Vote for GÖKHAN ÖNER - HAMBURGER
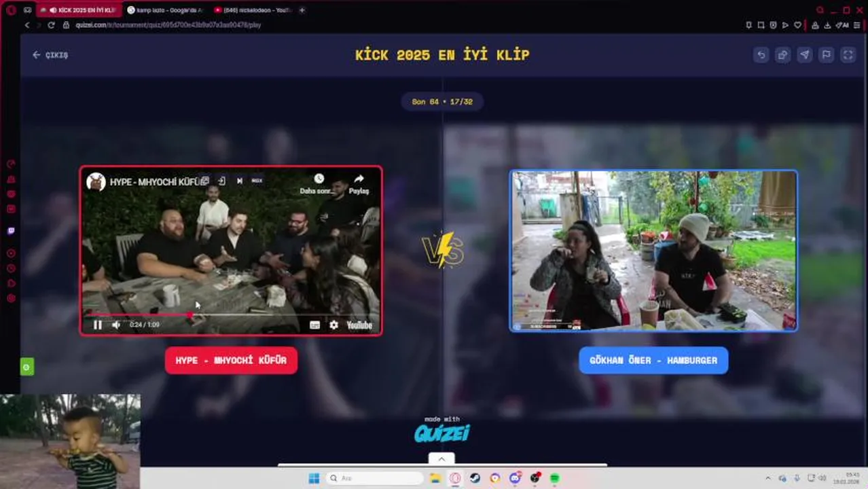868x489 pixels. [x=653, y=361]
